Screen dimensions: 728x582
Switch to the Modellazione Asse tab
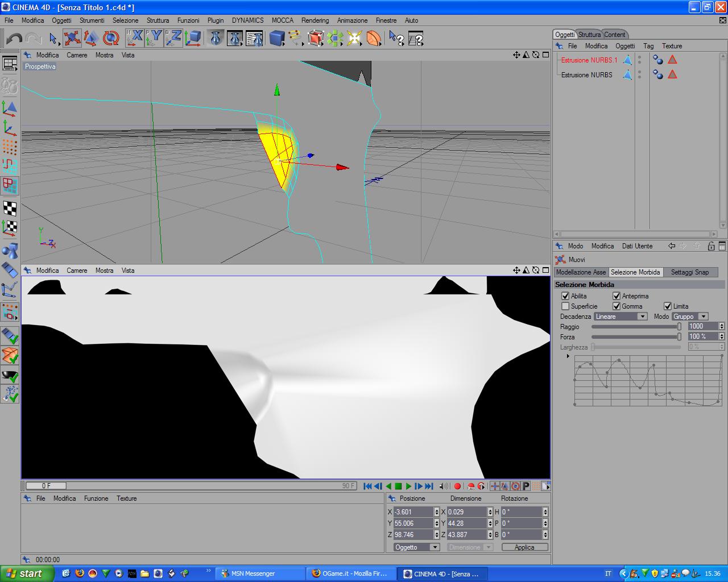[581, 272]
